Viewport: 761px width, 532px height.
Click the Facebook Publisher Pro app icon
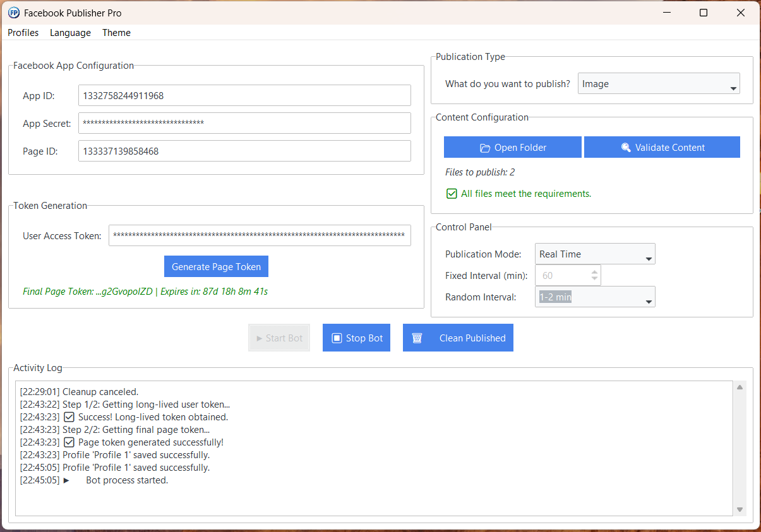click(13, 13)
